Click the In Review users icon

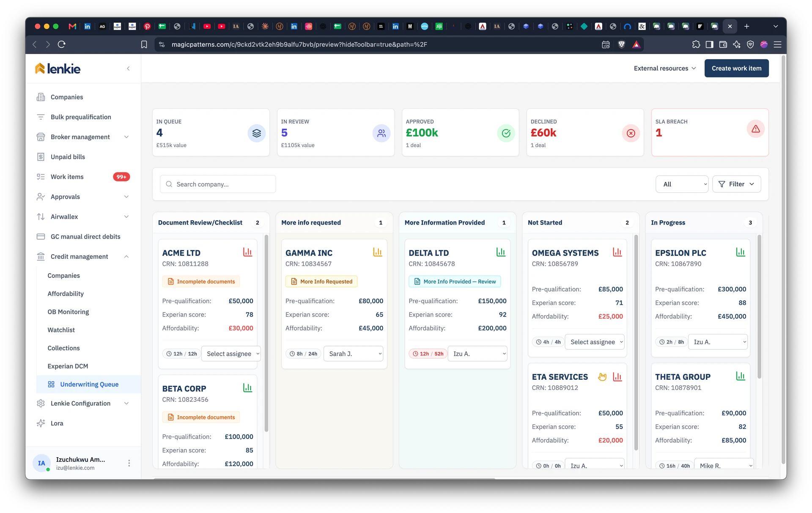click(x=381, y=133)
